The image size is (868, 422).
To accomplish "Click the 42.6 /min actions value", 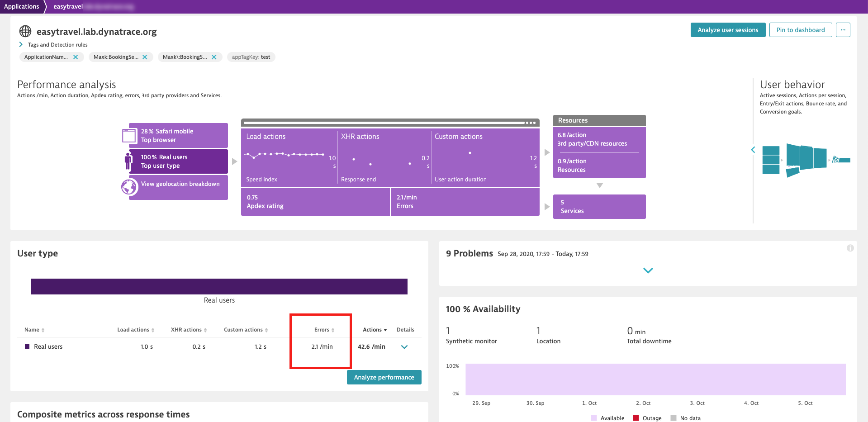I will tap(371, 347).
